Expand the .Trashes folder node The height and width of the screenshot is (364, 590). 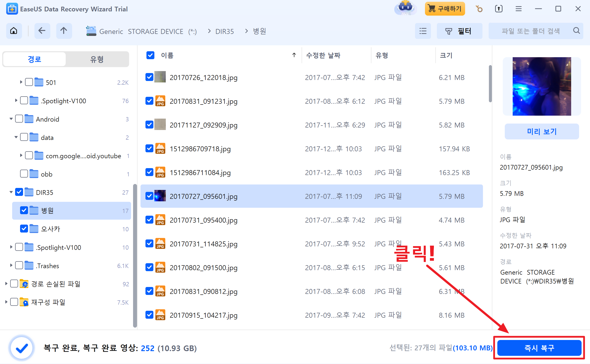point(11,265)
